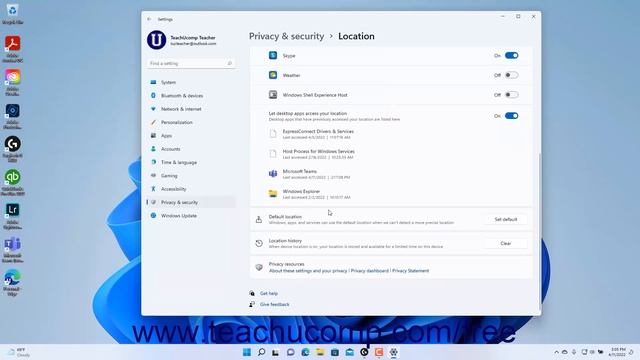Click the Weather app icon
The height and width of the screenshot is (360, 640).
click(x=273, y=75)
